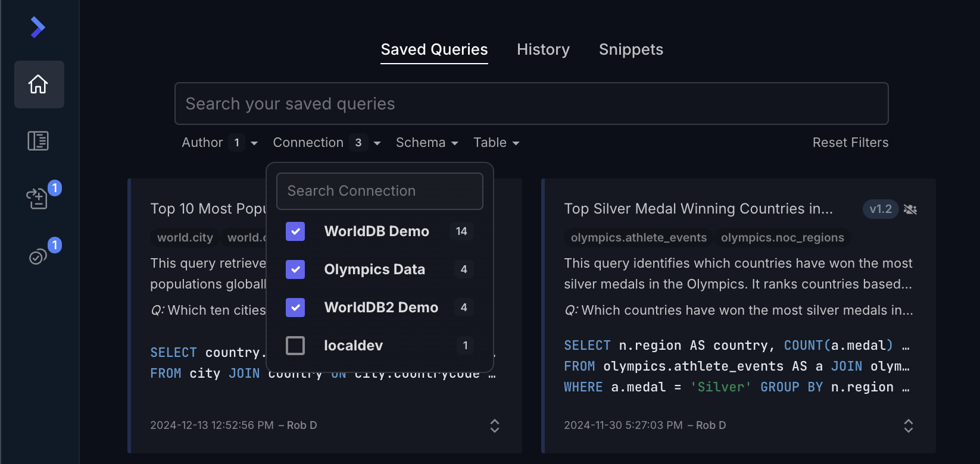Expand the Schema filter dropdown
This screenshot has width=980, height=464.
pos(426,143)
